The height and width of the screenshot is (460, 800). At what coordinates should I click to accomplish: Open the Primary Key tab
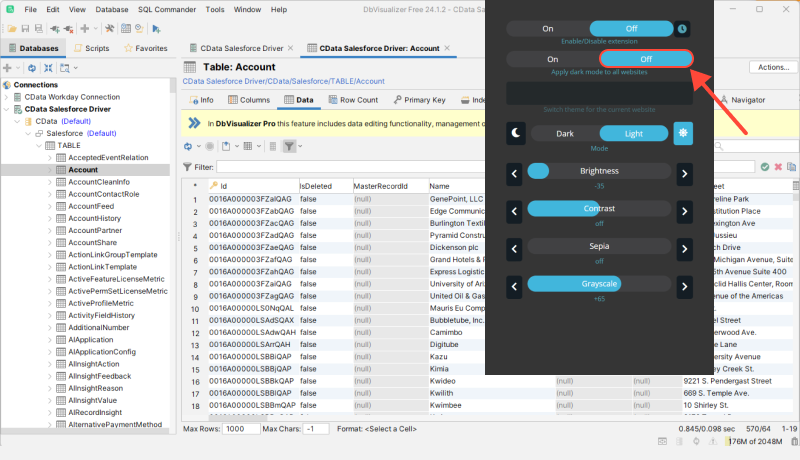click(419, 100)
